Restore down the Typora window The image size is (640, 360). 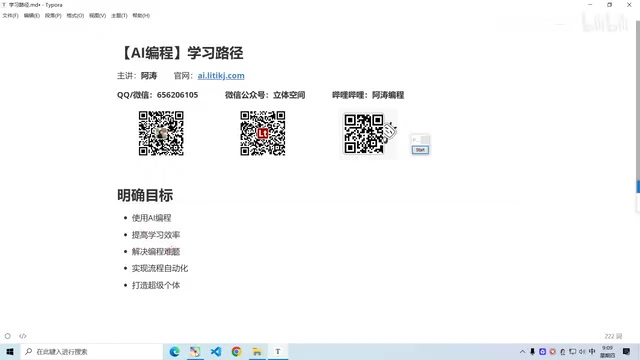tap(610, 5)
